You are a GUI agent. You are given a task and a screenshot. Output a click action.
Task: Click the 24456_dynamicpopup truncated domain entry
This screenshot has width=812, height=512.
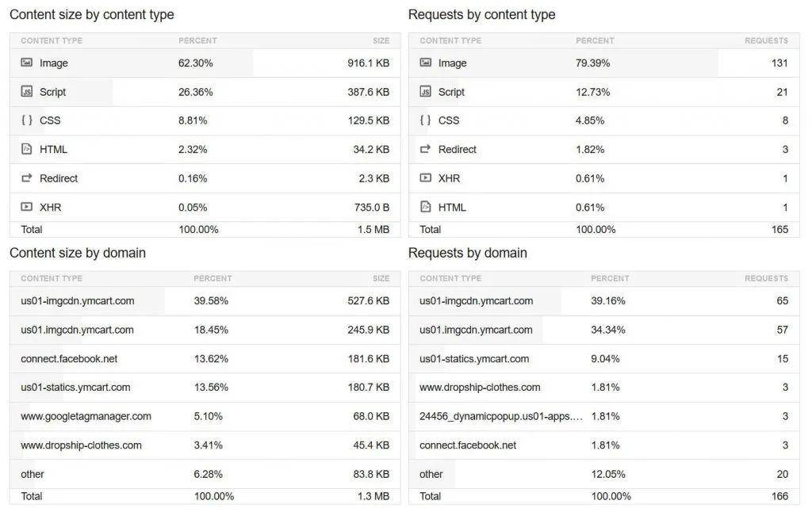501,416
